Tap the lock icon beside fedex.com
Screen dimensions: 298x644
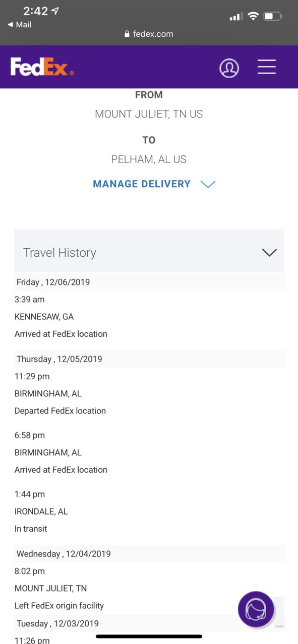127,34
